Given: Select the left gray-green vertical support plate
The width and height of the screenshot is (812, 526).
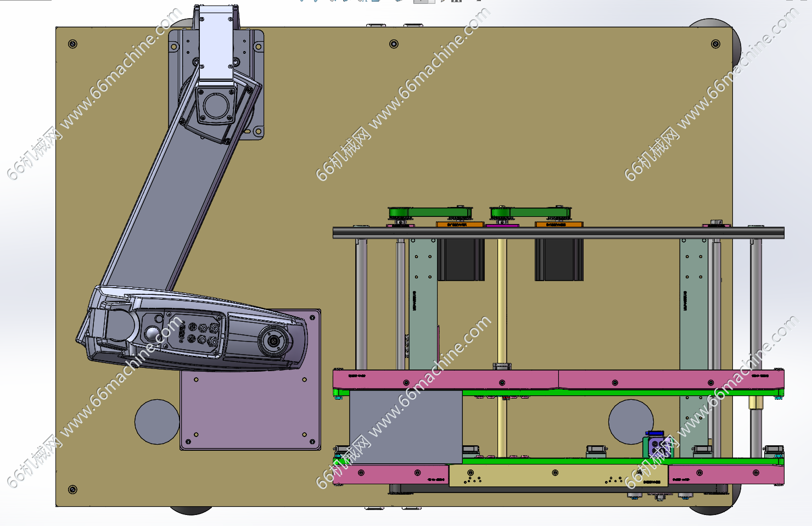Looking at the screenshot, I should tap(423, 305).
